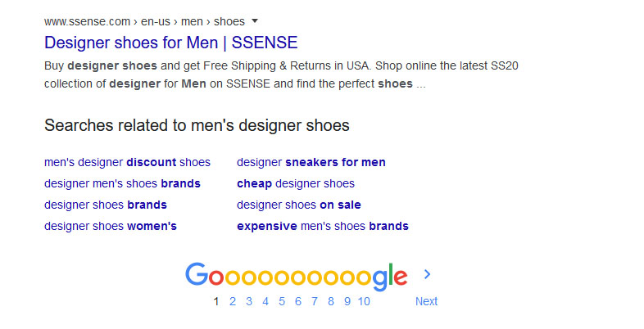Open Designer shoes for Men SSENSE link
644x329 pixels.
point(171,43)
